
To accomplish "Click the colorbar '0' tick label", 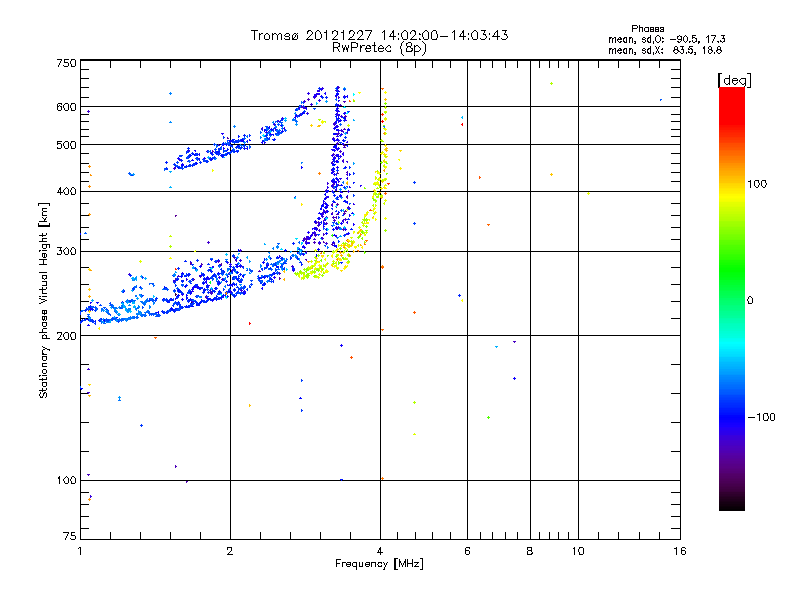I will click(750, 301).
